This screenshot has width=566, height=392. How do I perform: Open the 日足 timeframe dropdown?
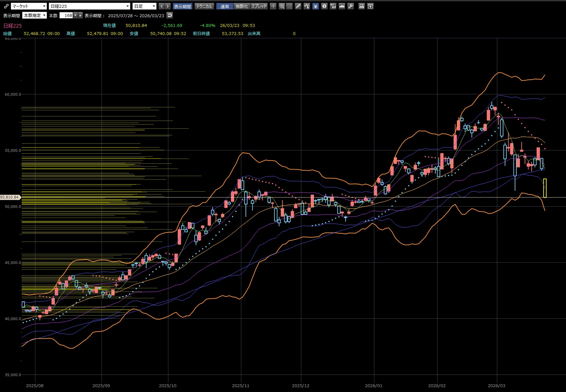point(145,6)
